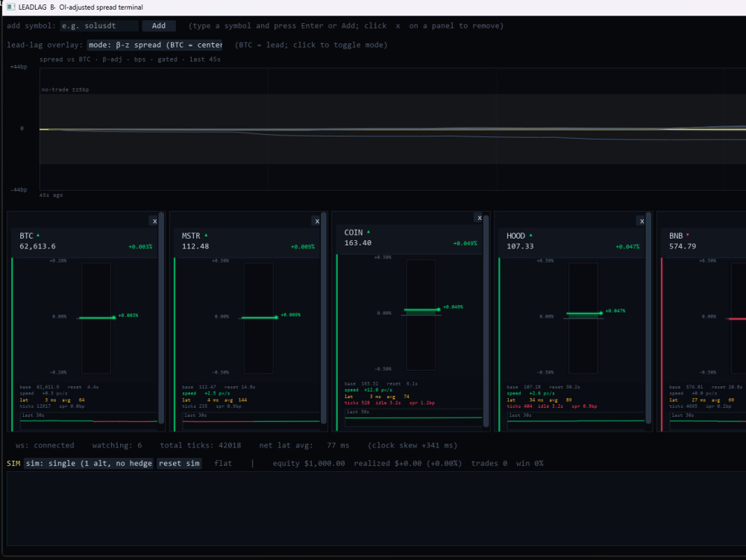Click the clock skew +341 ms text

point(413,445)
